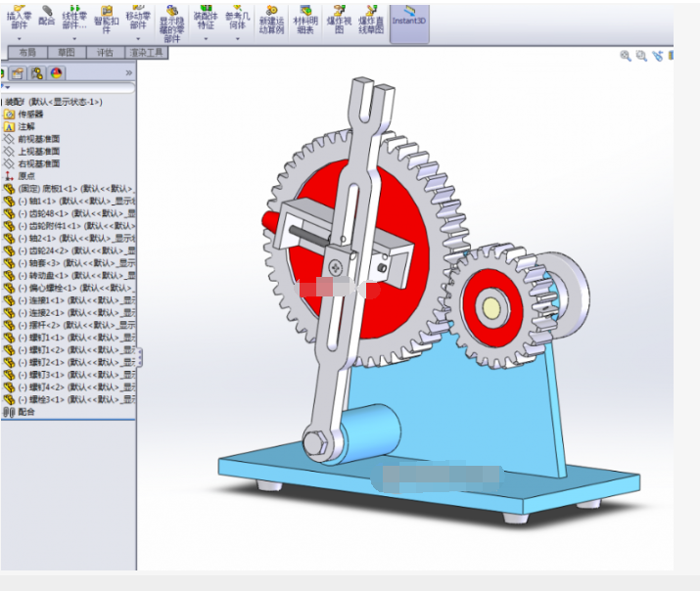Click the 装配体特征 (Assembly Features) tool
700x591 pixels.
pos(206,18)
